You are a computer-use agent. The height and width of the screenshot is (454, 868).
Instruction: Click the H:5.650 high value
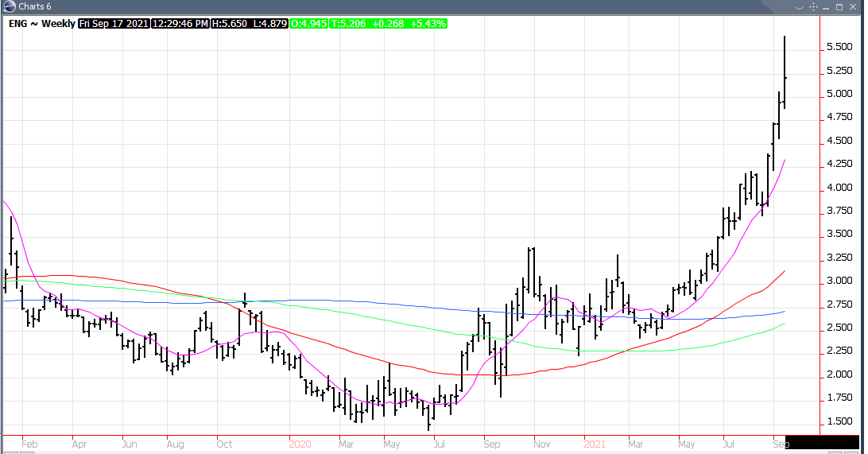pos(229,24)
